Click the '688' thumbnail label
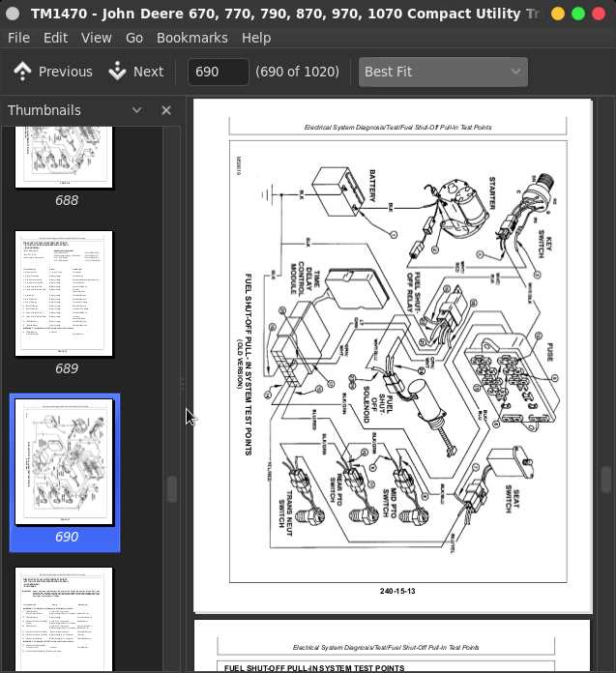Viewport: 616px width, 673px height. tap(67, 200)
